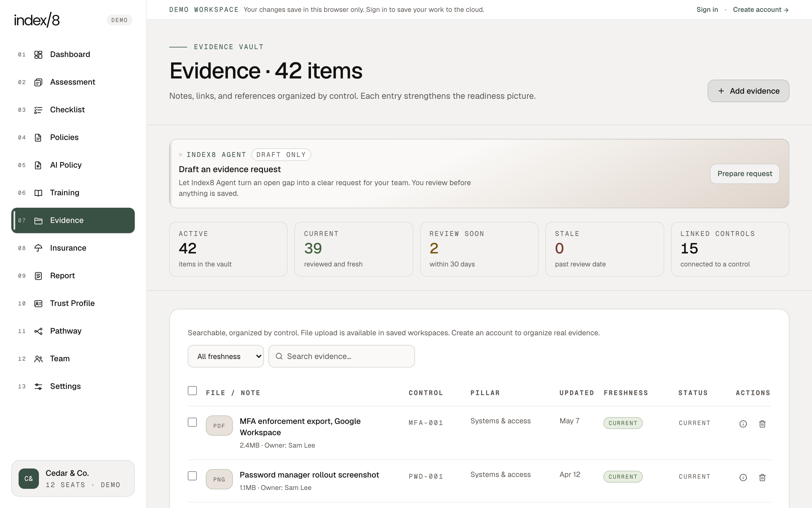
Task: Go to the Assessment page
Action: coord(73,82)
